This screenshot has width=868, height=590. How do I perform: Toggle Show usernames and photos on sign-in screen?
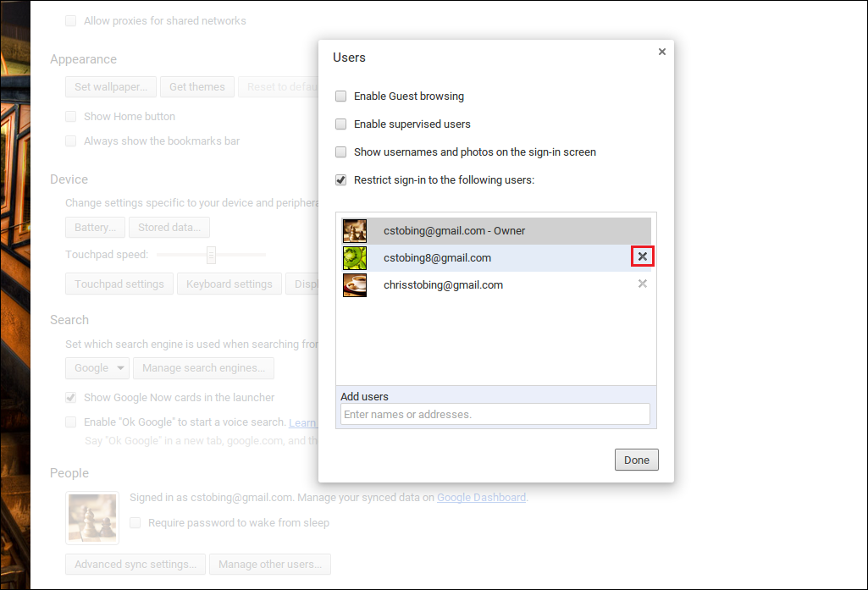pyautogui.click(x=341, y=152)
